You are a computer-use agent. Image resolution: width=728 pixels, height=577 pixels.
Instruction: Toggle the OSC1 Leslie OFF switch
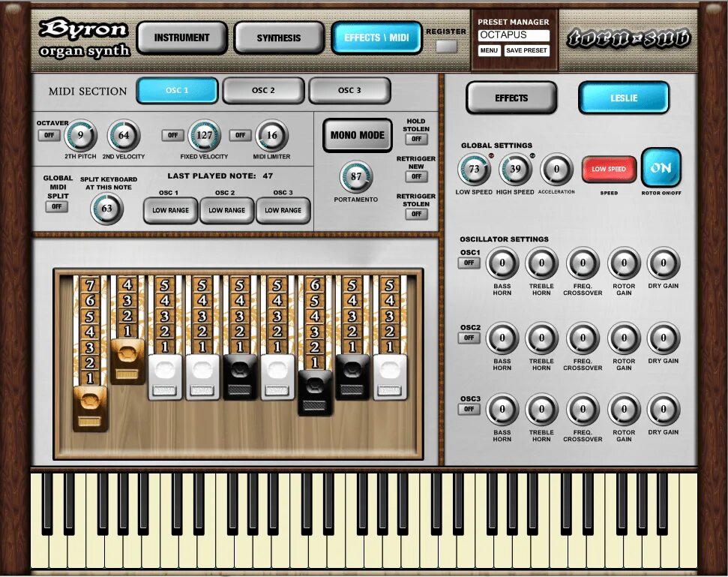click(469, 263)
